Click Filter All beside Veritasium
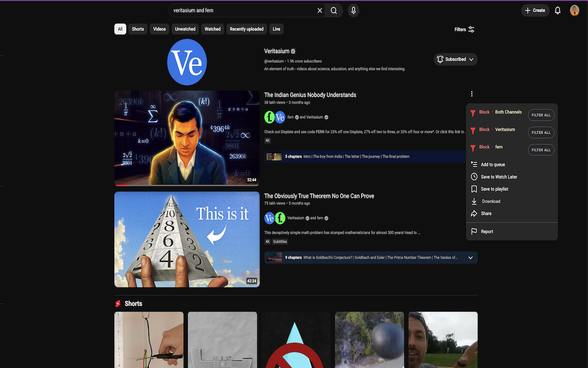Viewport: 588px width, 368px height. (x=541, y=132)
